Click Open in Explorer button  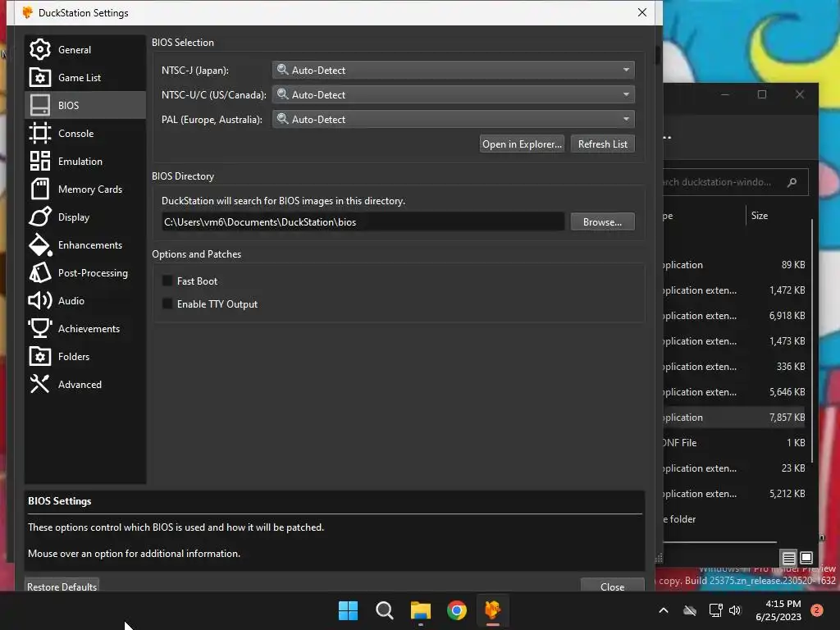point(522,144)
